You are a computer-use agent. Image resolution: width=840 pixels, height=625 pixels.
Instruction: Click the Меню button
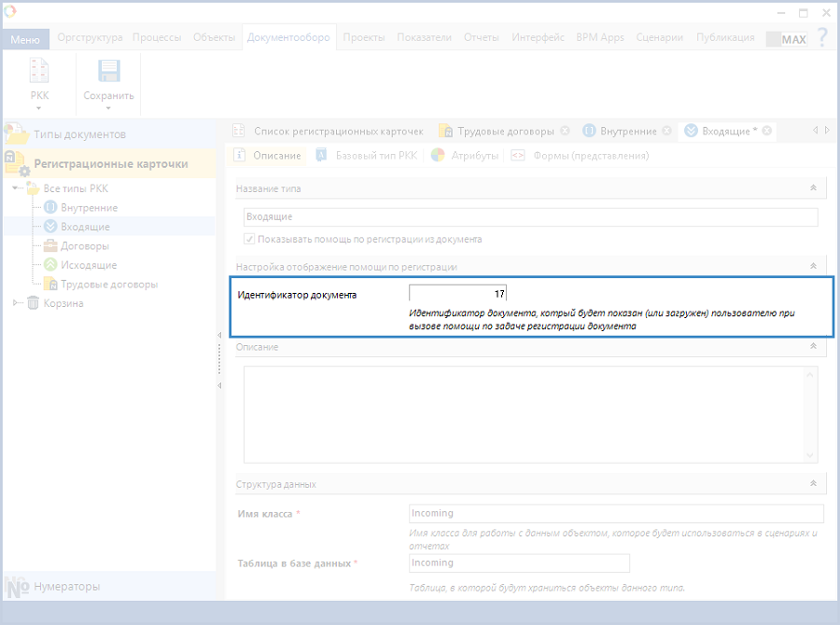pyautogui.click(x=25, y=39)
